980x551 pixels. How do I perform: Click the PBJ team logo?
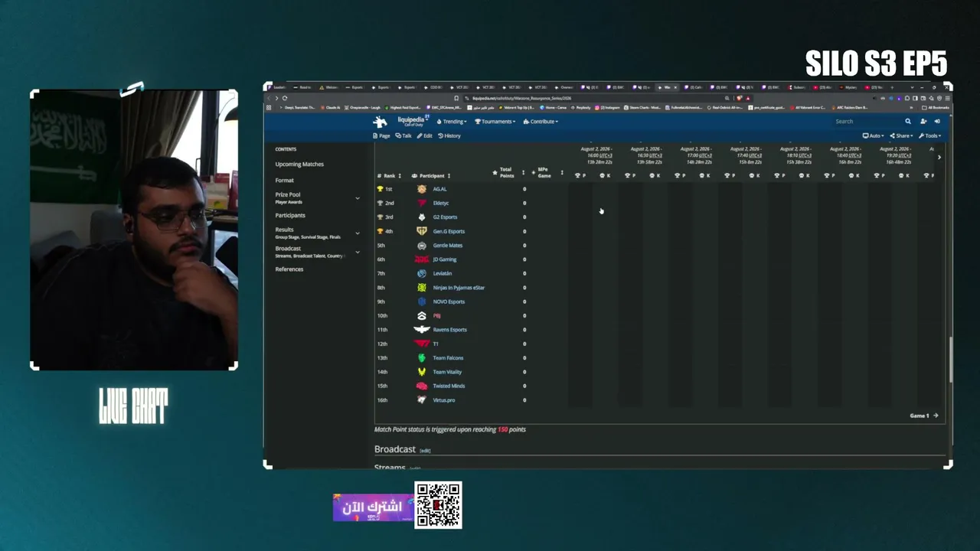tap(421, 315)
